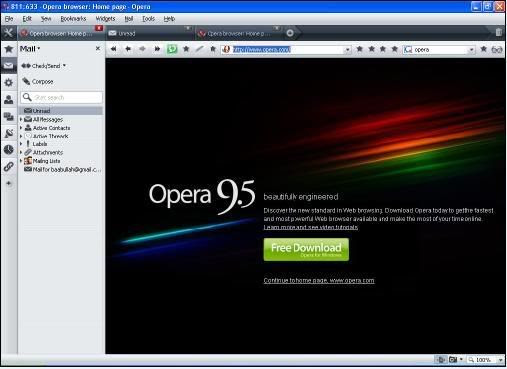
Task: Click the search engine icon in the search box
Action: [x=408, y=50]
